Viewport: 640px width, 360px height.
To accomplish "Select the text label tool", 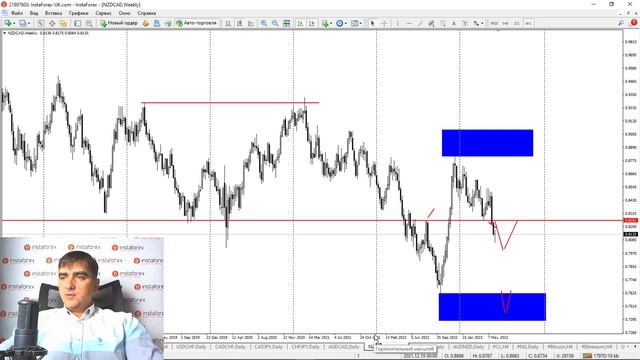I will click(465, 23).
